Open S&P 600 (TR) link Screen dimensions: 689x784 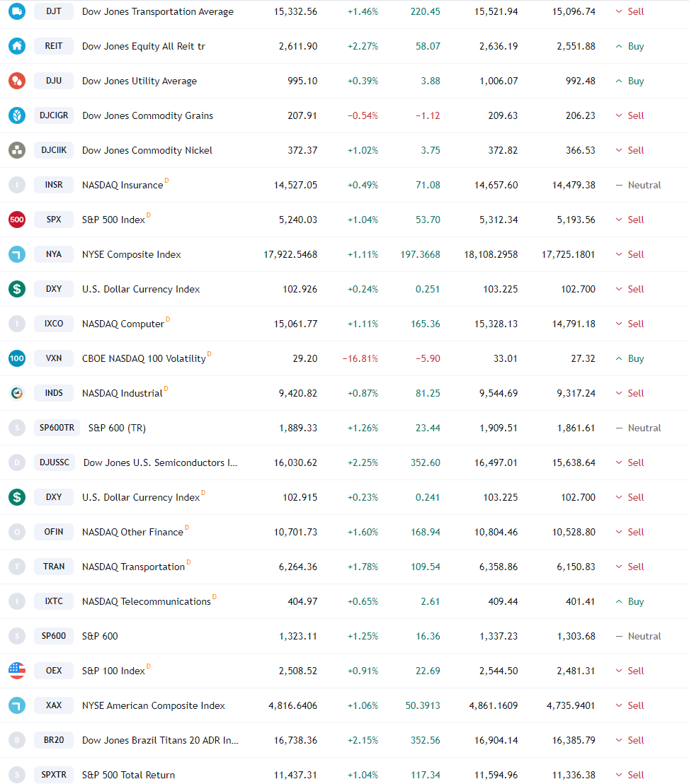117,428
